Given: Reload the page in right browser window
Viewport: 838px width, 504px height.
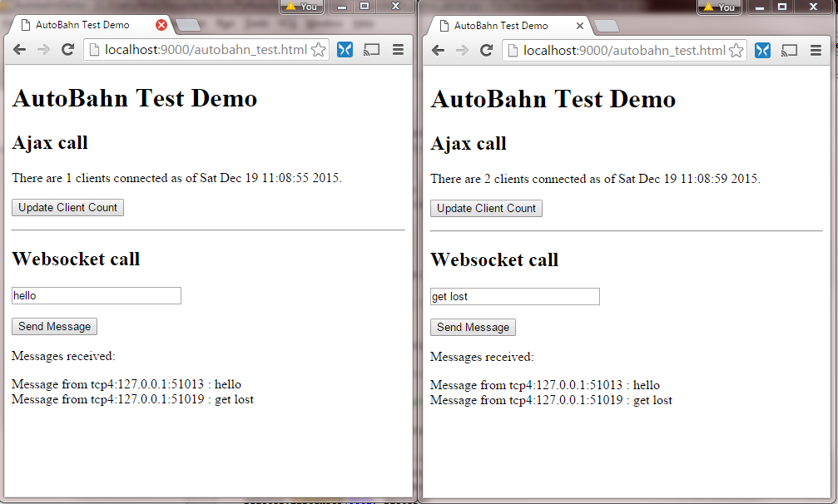Looking at the screenshot, I should pyautogui.click(x=486, y=51).
